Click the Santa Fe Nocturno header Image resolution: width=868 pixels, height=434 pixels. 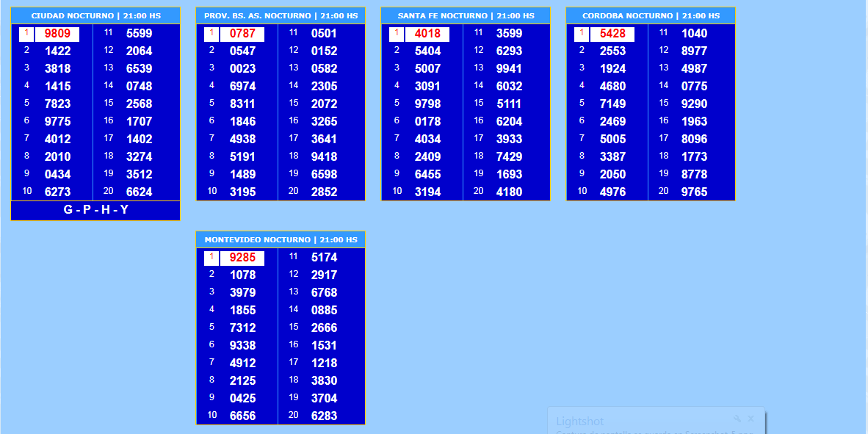tap(466, 15)
